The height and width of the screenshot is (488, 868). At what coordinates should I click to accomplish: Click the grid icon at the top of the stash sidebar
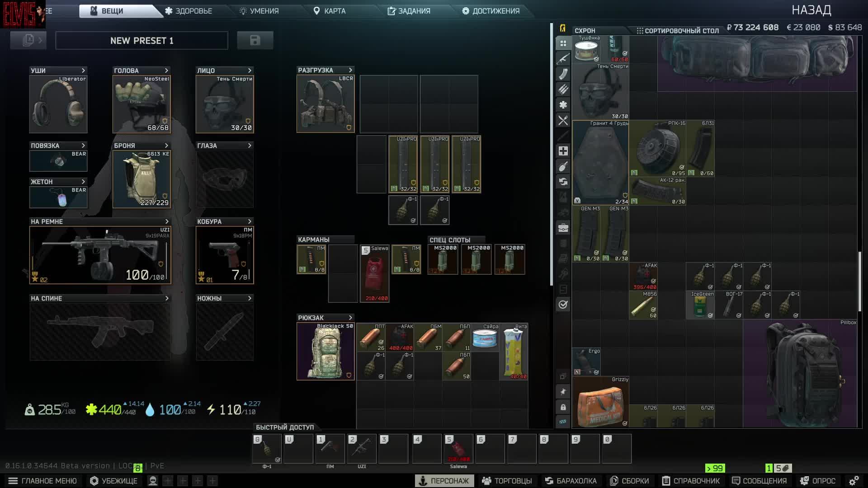(563, 43)
